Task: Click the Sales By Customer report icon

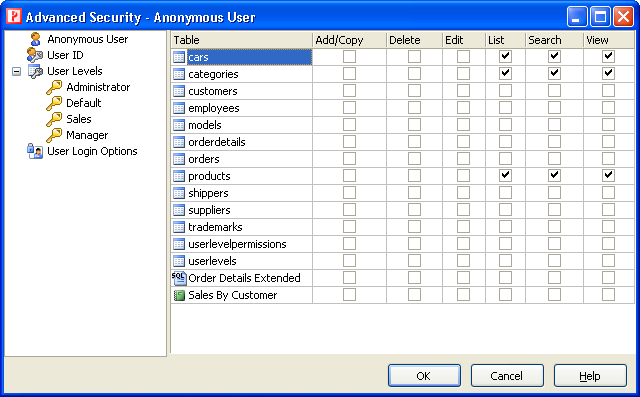Action: 179,295
